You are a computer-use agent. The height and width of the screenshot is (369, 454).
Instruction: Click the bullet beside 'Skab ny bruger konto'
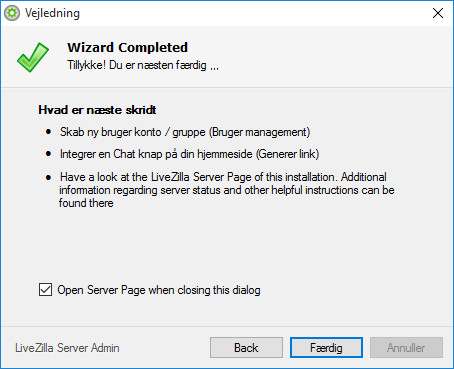click(x=49, y=132)
